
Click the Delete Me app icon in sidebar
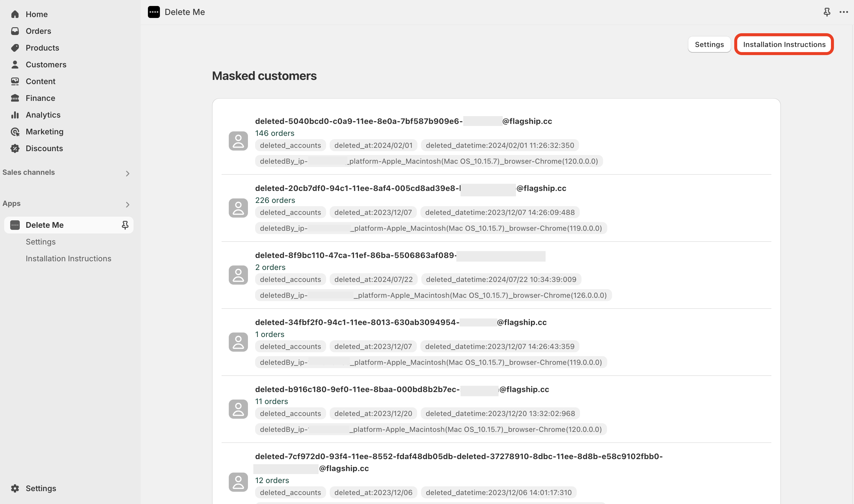(15, 225)
